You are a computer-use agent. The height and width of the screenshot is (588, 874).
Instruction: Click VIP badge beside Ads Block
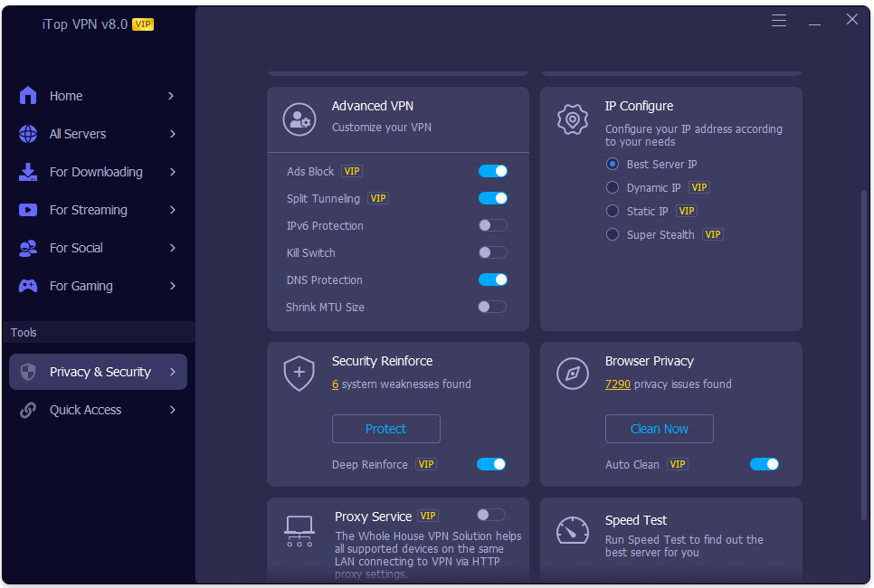pyautogui.click(x=352, y=171)
